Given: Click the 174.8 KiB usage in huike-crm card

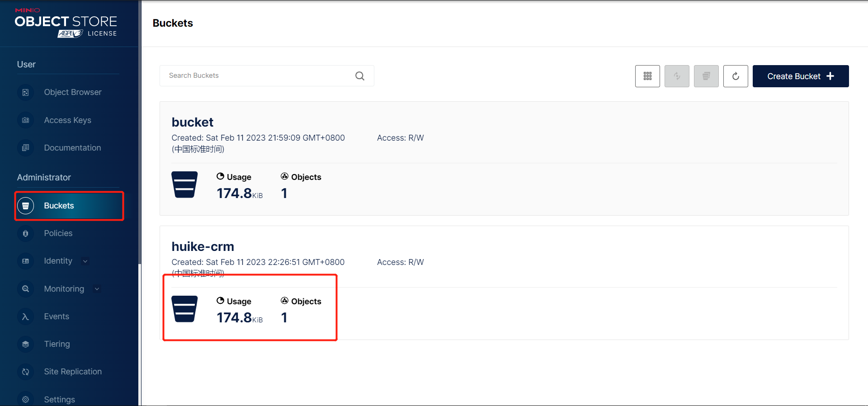Looking at the screenshot, I should (240, 317).
